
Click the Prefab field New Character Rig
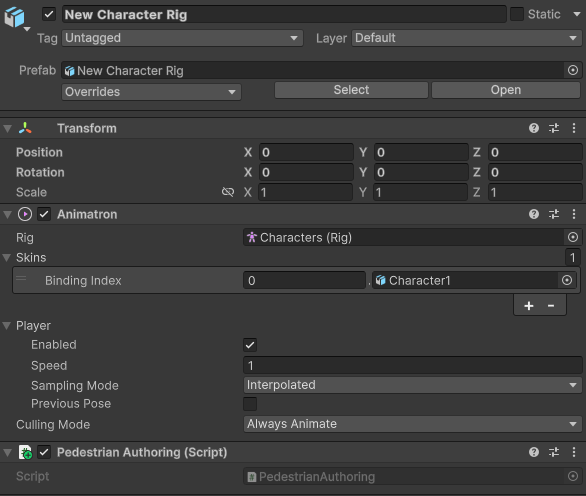(x=312, y=70)
